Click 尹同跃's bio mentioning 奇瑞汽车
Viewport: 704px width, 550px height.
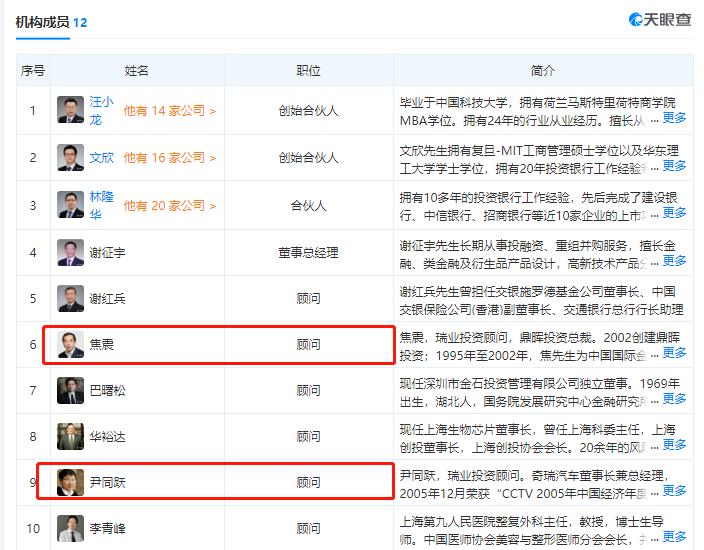coord(534,484)
